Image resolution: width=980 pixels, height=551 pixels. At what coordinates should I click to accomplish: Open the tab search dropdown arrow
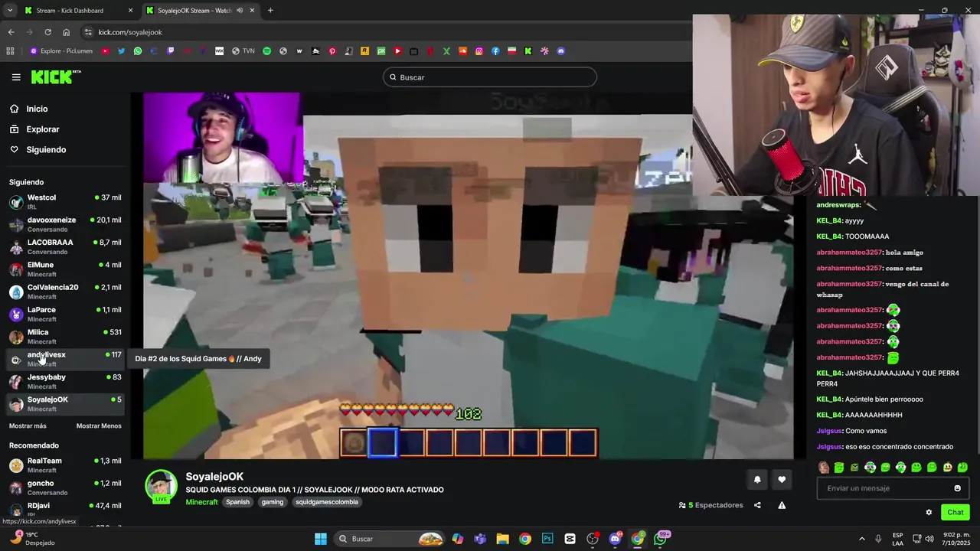[9, 11]
